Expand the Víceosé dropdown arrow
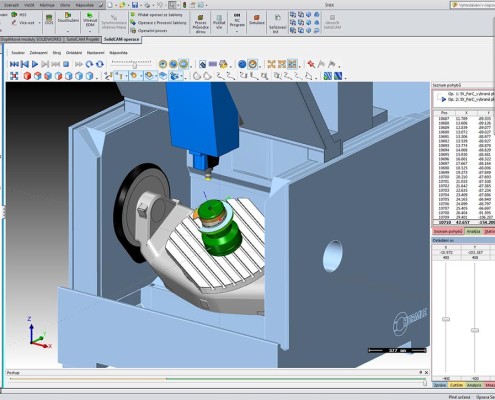 pyautogui.click(x=39, y=23)
